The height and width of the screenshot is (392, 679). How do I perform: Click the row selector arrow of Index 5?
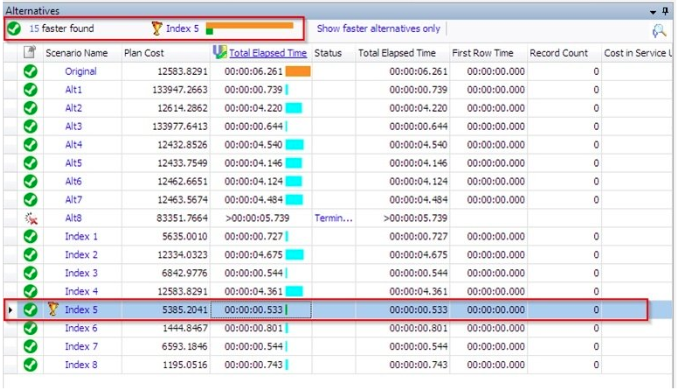(10, 310)
